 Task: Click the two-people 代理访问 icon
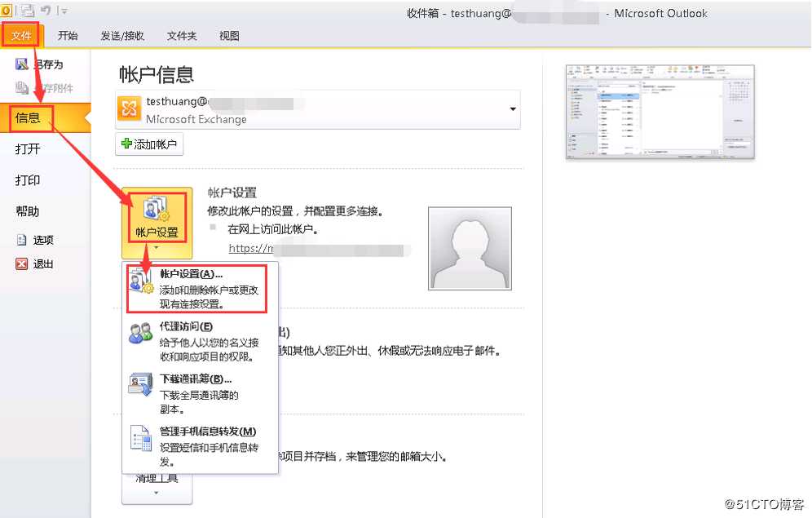point(140,333)
